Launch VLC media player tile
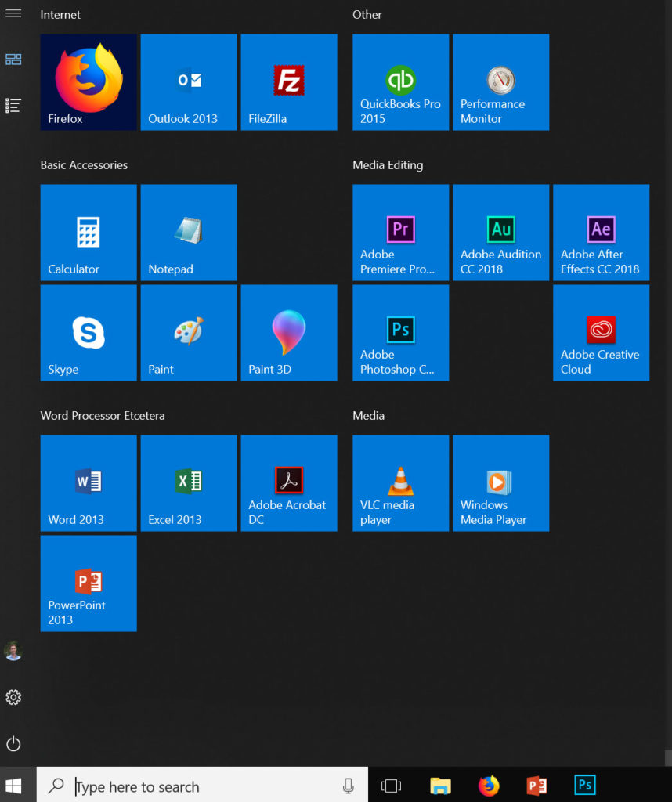 click(400, 483)
